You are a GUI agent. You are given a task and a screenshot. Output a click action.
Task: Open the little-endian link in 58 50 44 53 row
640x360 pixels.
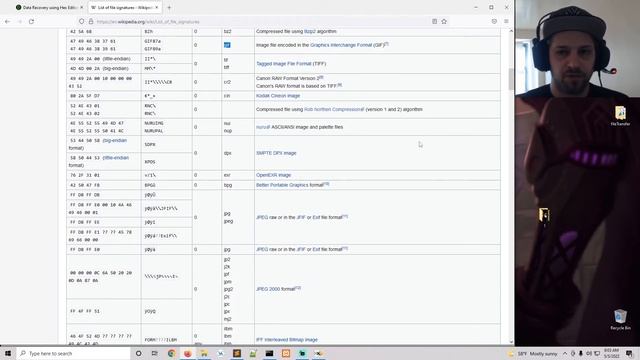coord(116,158)
